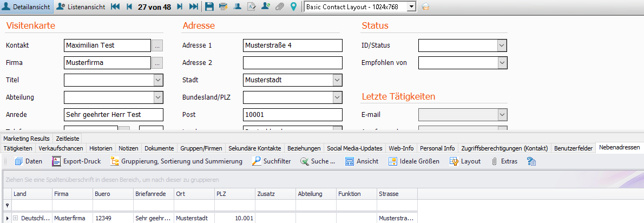Click the Kontakt name field
Viewport: 644px width, 223px height.
tap(108, 45)
